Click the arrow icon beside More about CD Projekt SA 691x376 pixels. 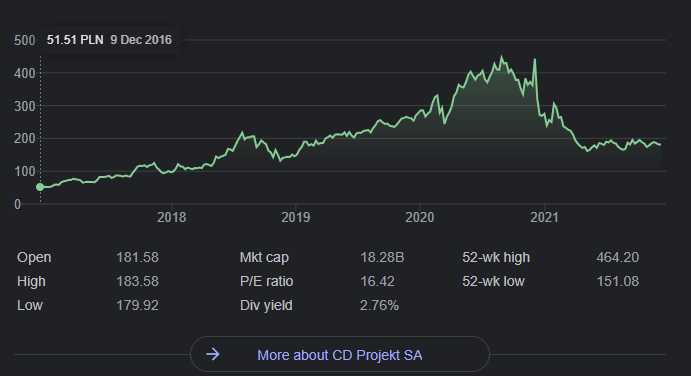click(213, 354)
